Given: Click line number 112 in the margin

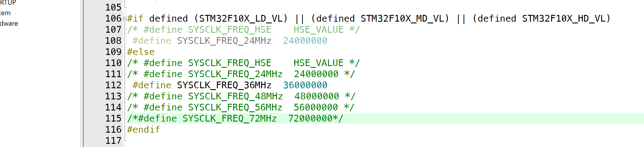Looking at the screenshot, I should [113, 85].
